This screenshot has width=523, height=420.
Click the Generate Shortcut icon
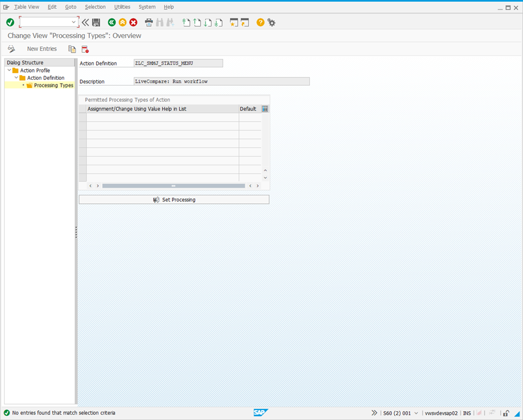pos(245,22)
